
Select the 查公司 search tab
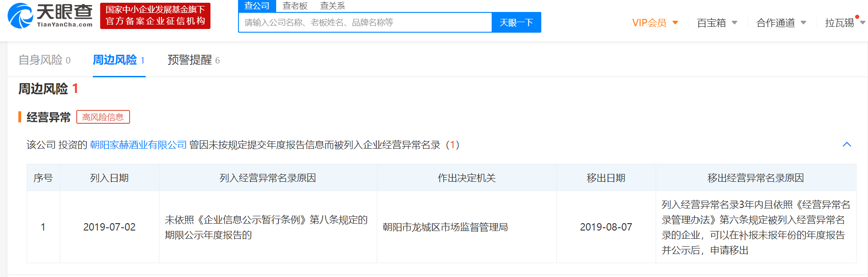257,6
